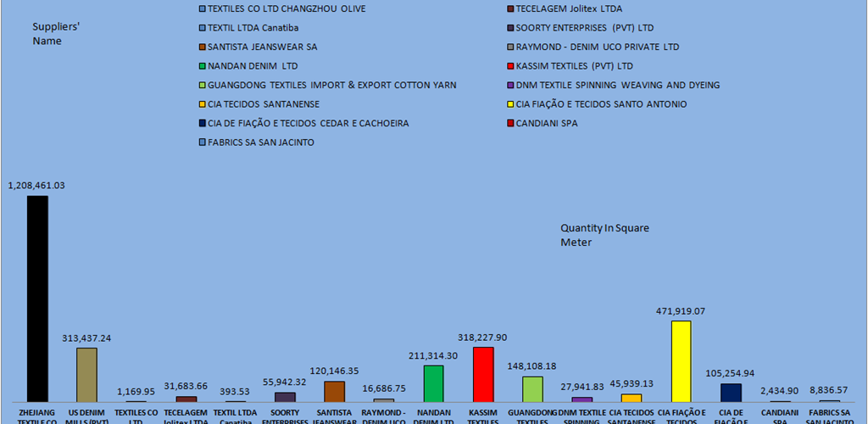
Task: Click the US DENIM MILLS olive bar
Action: 87,375
